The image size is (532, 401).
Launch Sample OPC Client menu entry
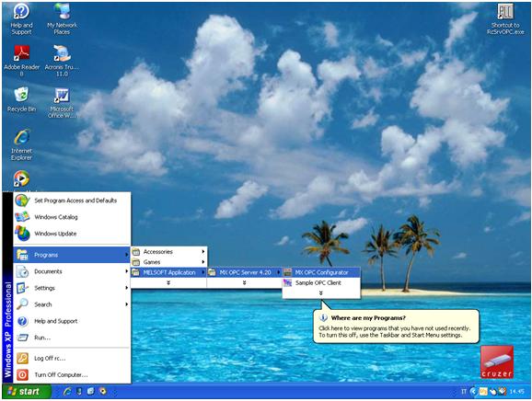coord(321,282)
